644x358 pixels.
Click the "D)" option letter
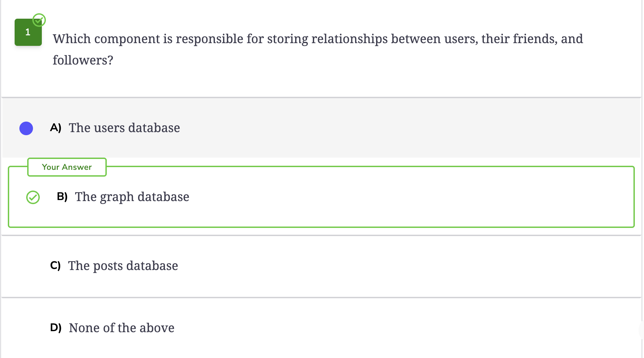[x=56, y=327]
